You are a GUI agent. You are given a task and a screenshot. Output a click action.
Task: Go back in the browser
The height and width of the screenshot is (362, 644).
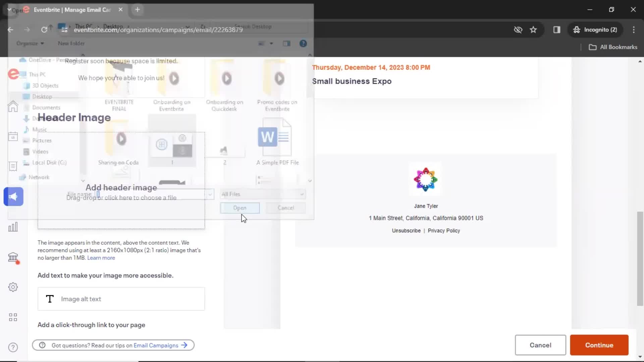10,29
